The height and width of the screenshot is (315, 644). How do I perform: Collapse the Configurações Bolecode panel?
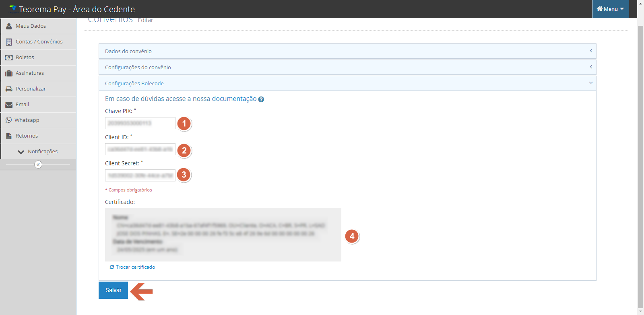click(347, 83)
